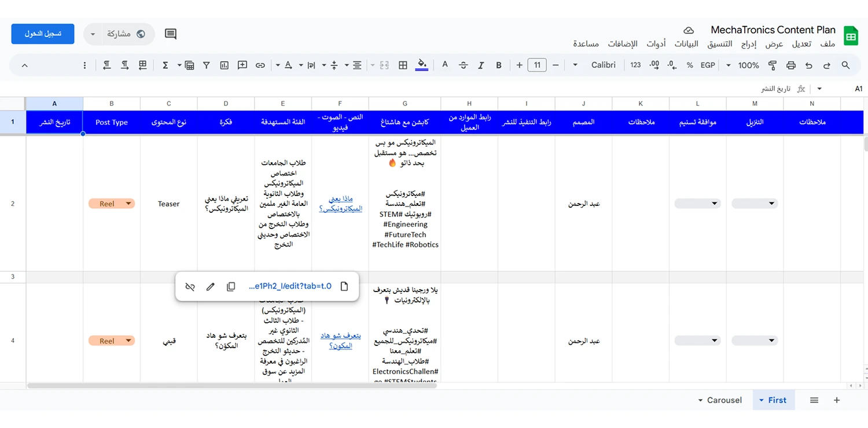Open comment history speech bubble icon

point(171,34)
